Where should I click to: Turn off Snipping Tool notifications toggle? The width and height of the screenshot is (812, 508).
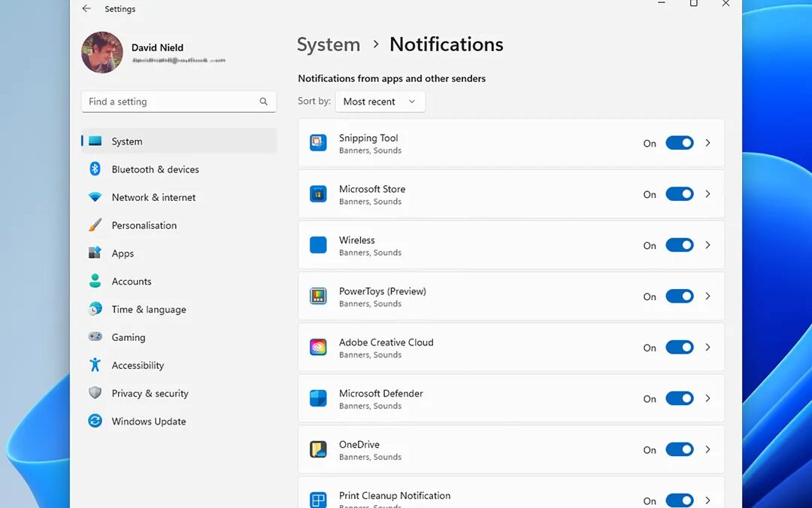[x=679, y=143]
